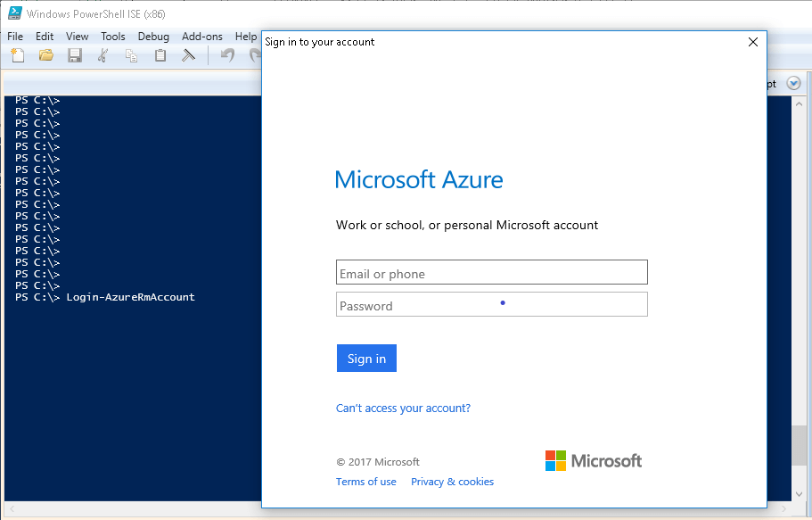
Task: Open a script with the folder icon
Action: [46, 55]
